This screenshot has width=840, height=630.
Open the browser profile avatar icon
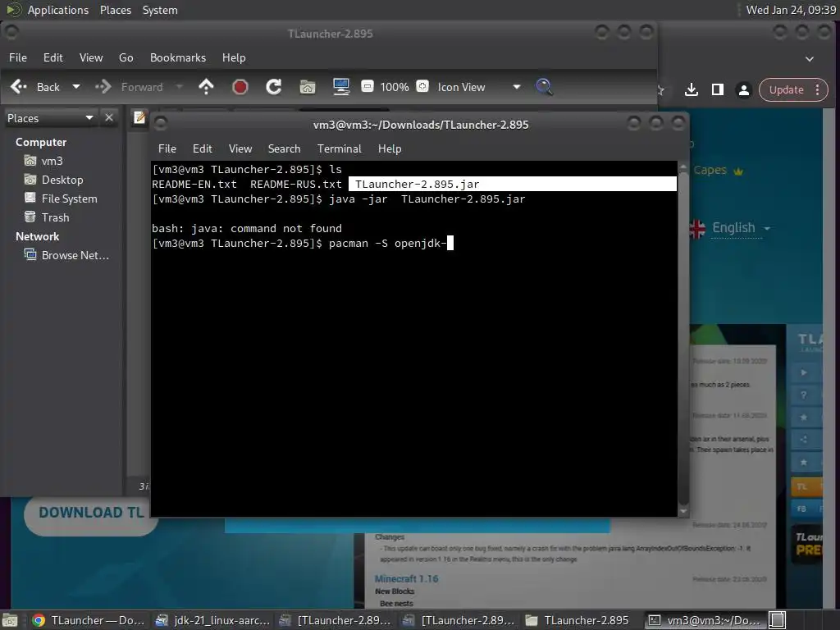744,89
